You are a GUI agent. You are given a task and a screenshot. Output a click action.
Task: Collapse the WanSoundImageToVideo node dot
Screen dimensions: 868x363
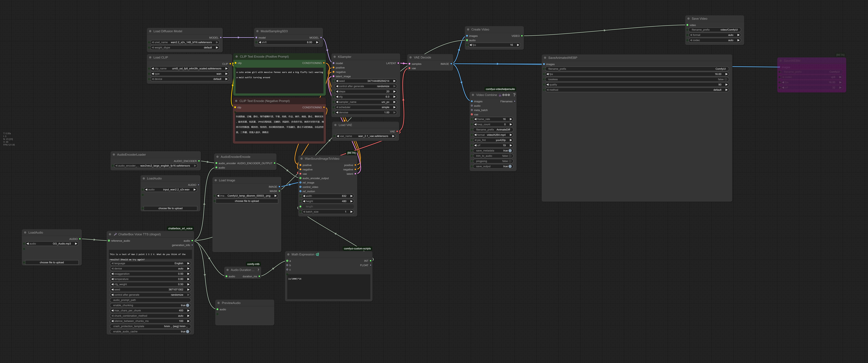tap(302, 159)
